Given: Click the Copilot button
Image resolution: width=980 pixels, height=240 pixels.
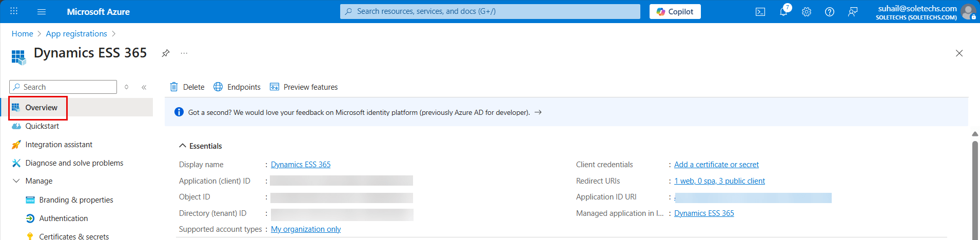Looking at the screenshot, I should click(x=675, y=12).
